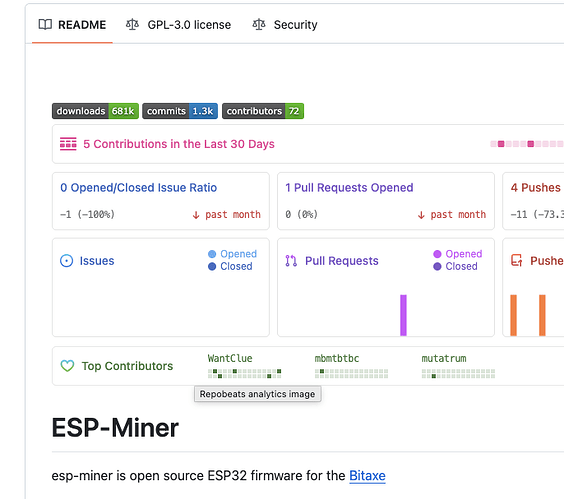
Task: Click the Security scale icon
Action: point(259,24)
